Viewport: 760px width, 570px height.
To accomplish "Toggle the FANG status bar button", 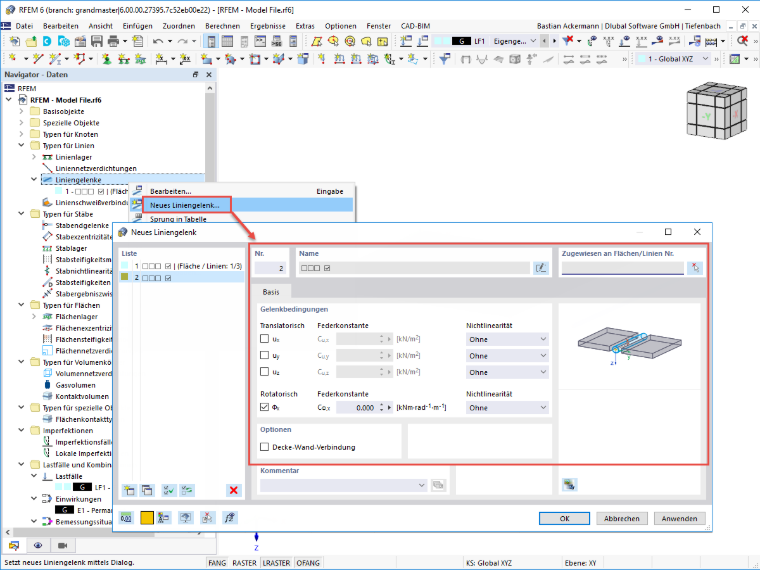I will click(217, 563).
